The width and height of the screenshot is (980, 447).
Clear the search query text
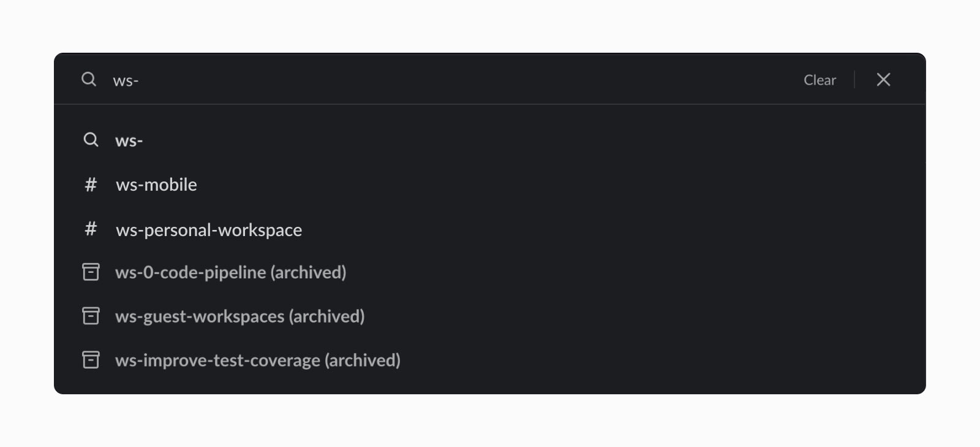coord(820,80)
